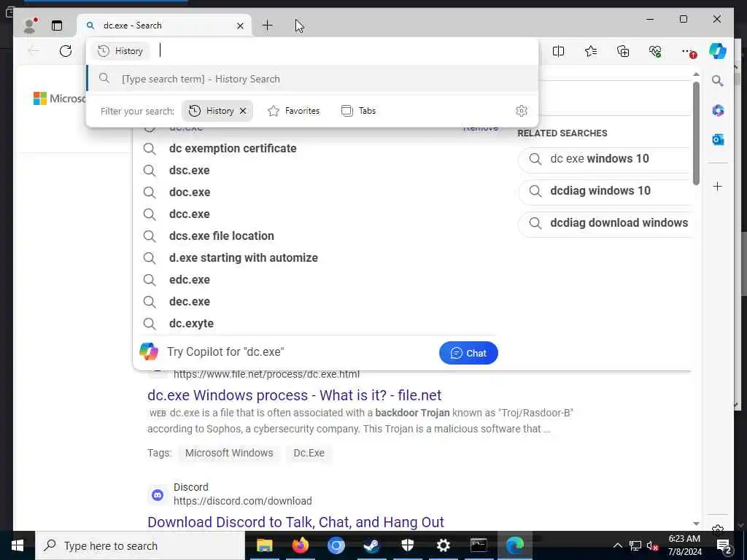
Task: Open the tab actions menu icon
Action: (x=57, y=26)
